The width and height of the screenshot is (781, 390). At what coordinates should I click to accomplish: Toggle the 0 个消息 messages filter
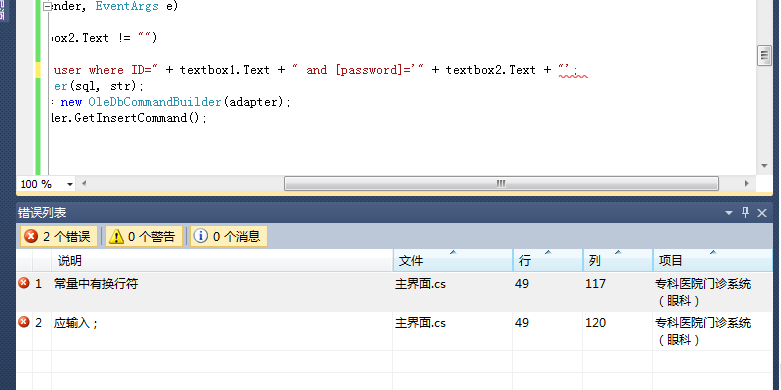(229, 236)
